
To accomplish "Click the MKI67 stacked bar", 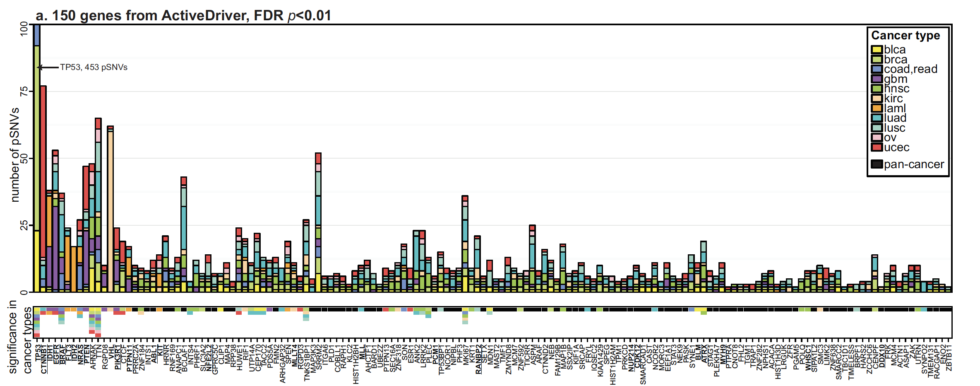I will click(465, 244).
